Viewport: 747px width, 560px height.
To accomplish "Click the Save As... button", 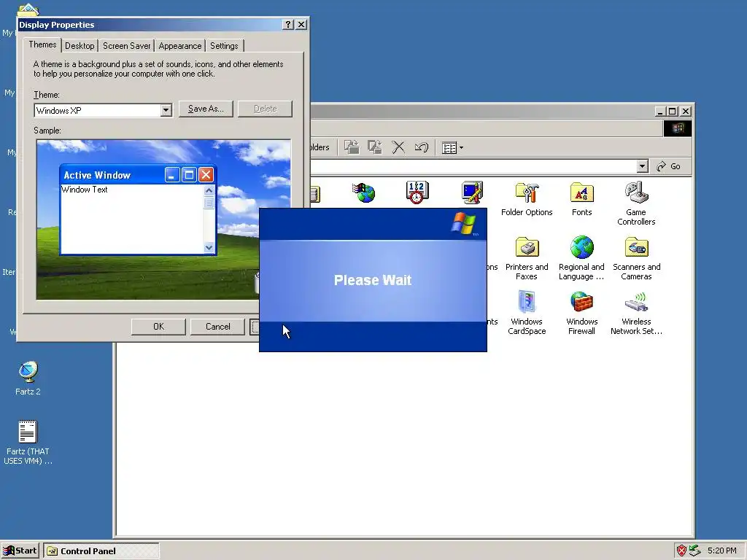I will click(x=206, y=109).
